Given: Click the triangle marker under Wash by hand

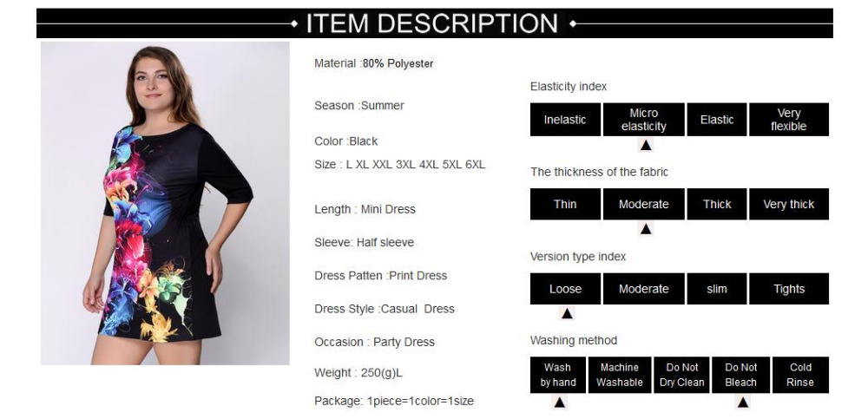Looking at the screenshot, I should click(x=560, y=403).
